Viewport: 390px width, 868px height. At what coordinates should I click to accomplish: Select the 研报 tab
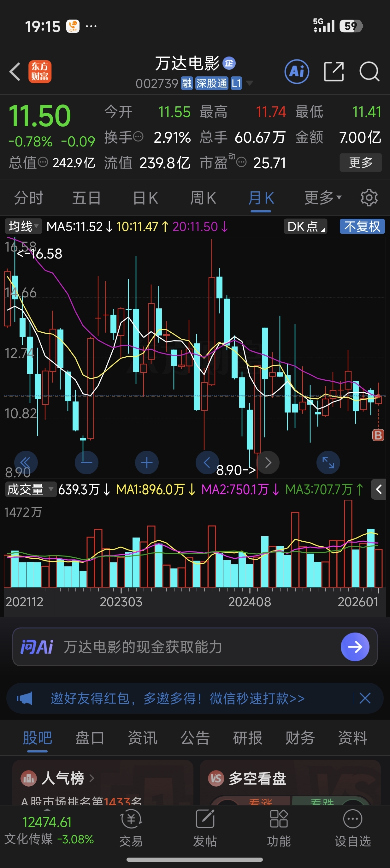pyautogui.click(x=248, y=738)
